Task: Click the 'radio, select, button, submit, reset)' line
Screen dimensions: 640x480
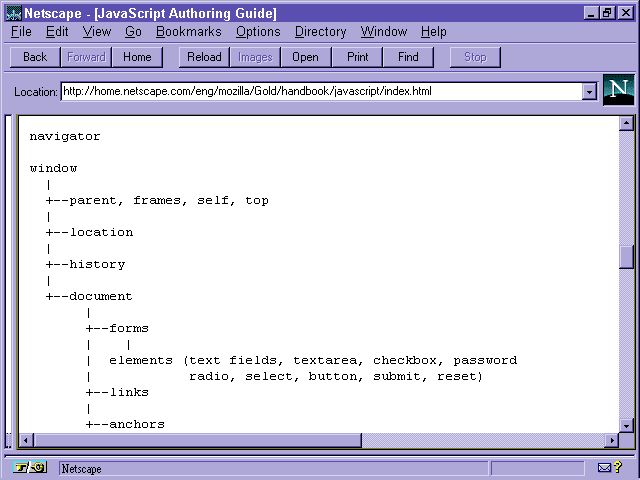Action: 336,376
